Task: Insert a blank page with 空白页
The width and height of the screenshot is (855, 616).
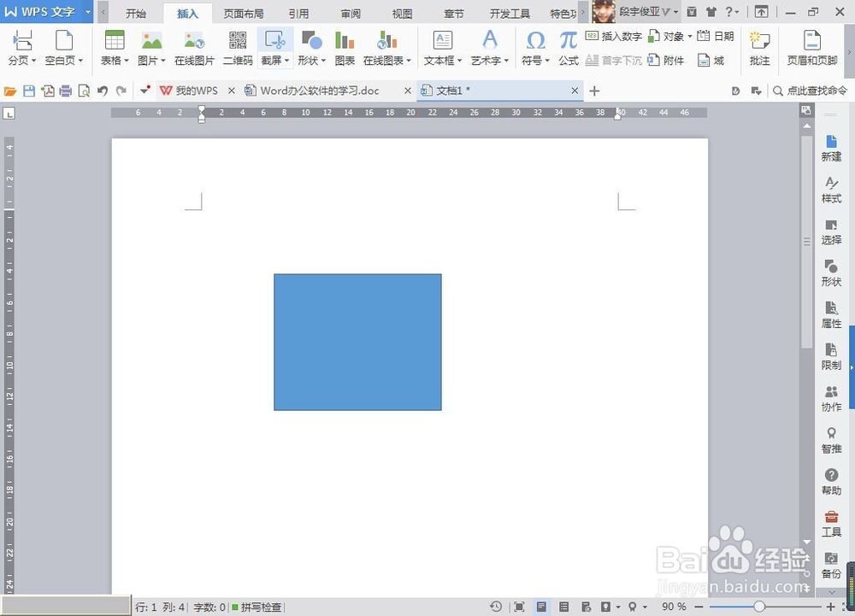Action: pyautogui.click(x=64, y=47)
